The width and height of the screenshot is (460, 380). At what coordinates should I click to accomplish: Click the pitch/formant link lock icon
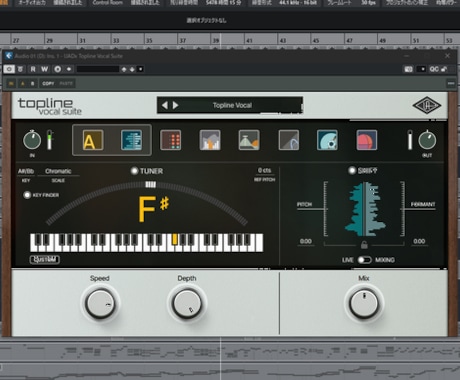364,245
